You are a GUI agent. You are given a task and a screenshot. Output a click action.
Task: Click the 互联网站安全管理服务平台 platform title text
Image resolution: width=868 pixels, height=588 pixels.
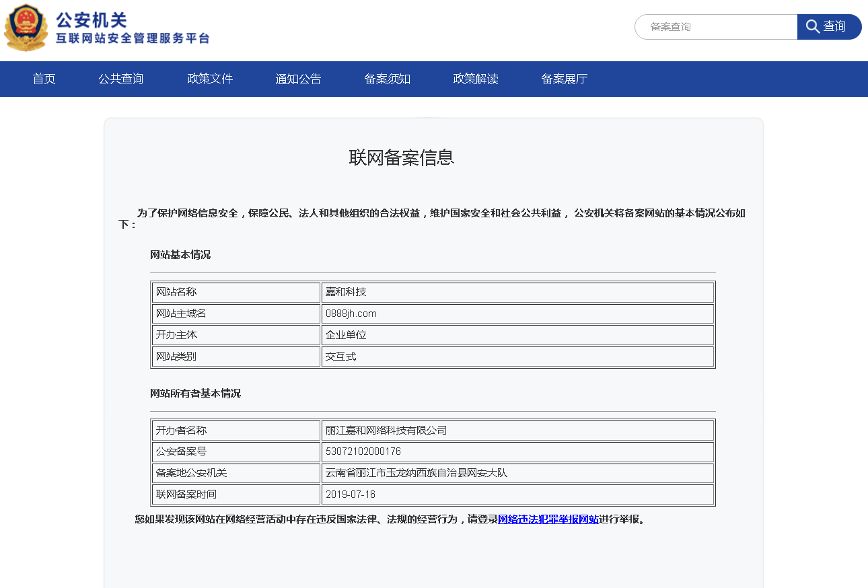coord(133,38)
